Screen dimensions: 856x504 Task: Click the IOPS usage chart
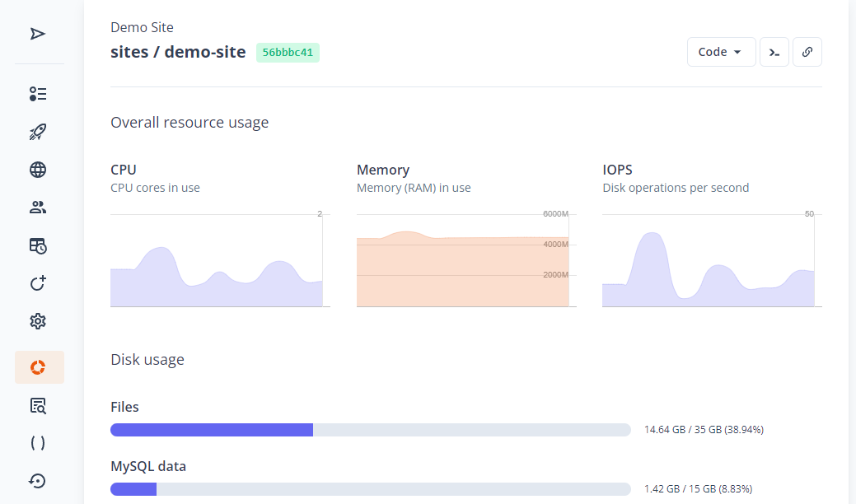point(712,260)
